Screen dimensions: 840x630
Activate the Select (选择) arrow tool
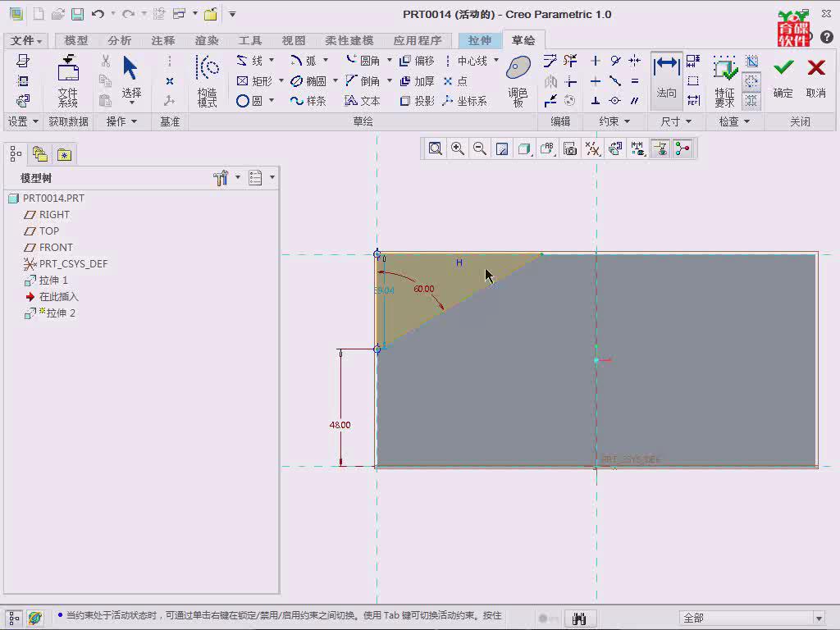130,78
